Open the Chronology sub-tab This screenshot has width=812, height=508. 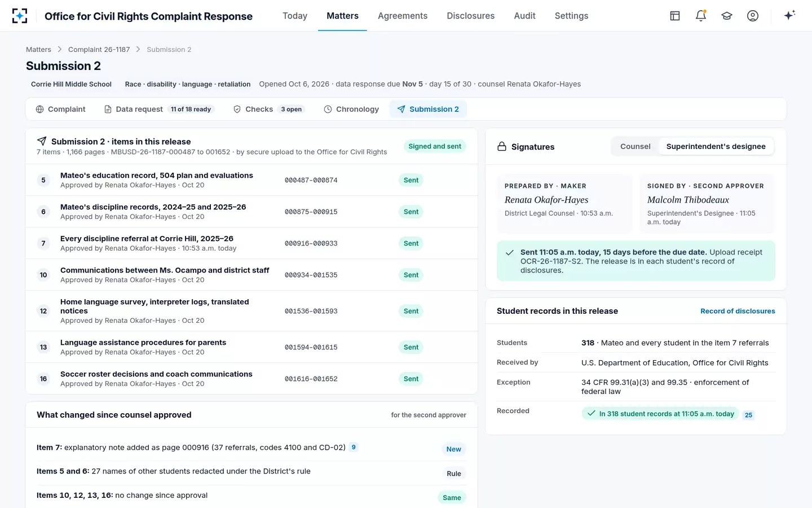coord(351,109)
